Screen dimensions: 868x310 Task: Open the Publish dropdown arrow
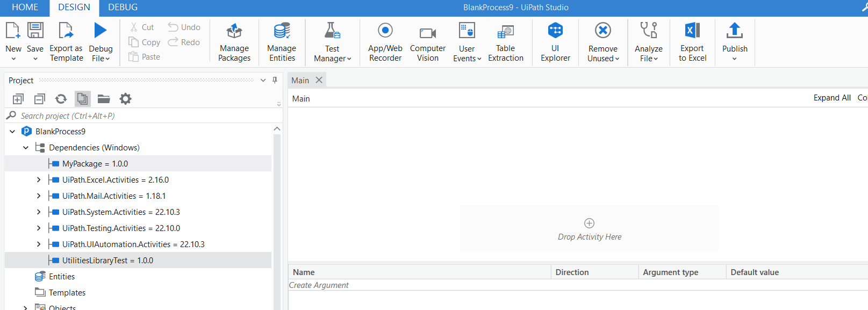pyautogui.click(x=735, y=59)
